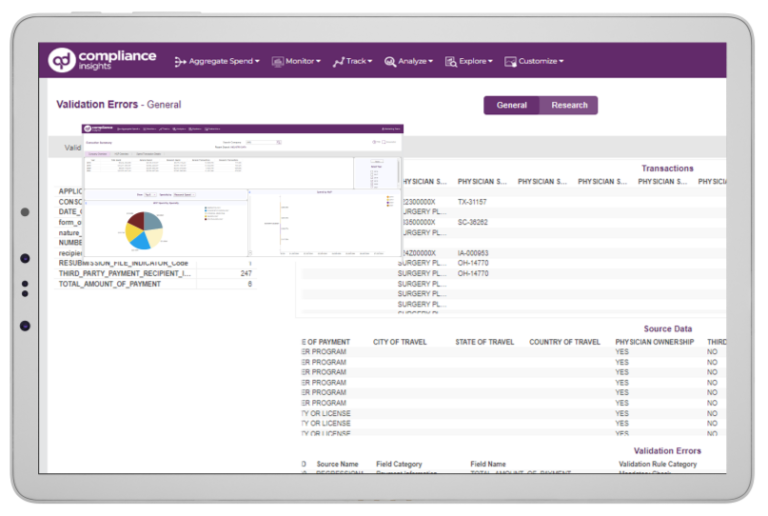The height and width of the screenshot is (516, 768).
Task: Click the Validation Rule Category column header
Action: point(657,464)
